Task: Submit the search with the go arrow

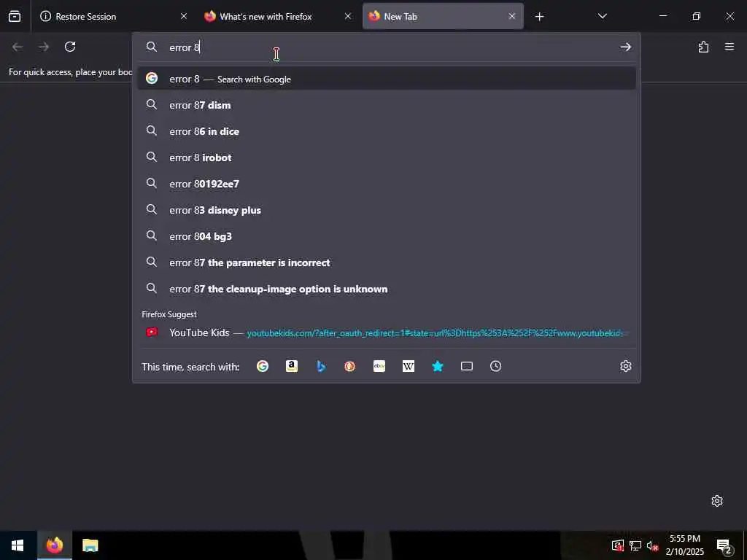Action: (625, 47)
